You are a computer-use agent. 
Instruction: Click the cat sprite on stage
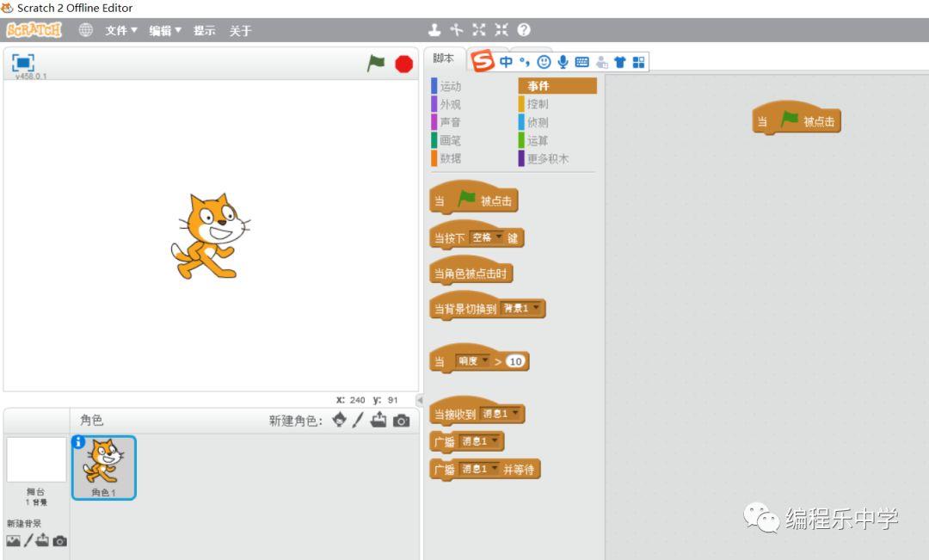tap(211, 236)
